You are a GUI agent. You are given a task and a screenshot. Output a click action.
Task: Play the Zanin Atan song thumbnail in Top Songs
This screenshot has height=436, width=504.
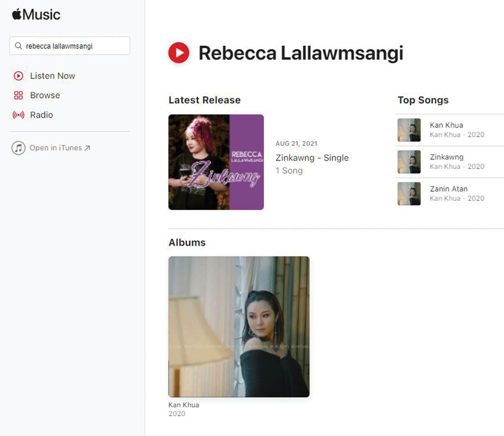[409, 194]
